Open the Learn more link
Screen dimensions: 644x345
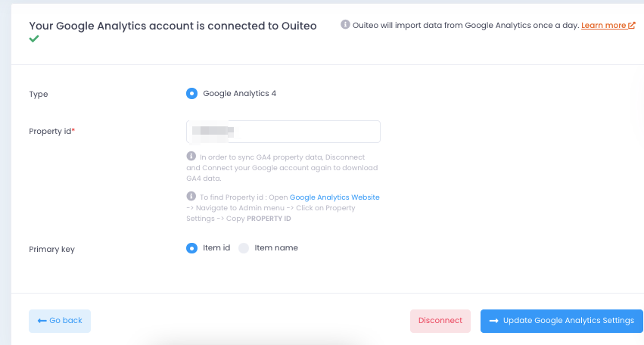(x=604, y=26)
